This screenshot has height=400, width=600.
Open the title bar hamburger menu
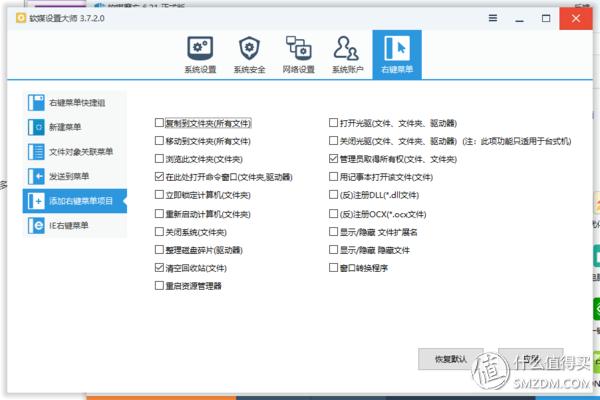coord(492,16)
